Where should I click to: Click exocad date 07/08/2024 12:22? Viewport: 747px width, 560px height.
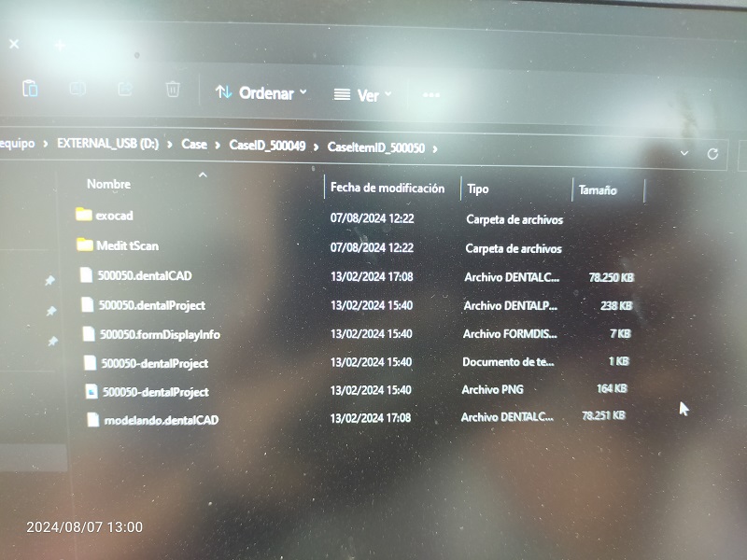[x=372, y=218]
